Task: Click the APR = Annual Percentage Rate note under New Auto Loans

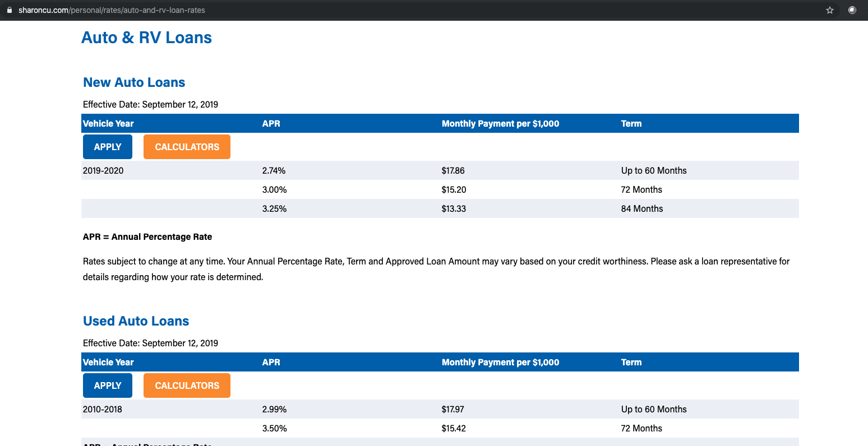Action: pos(147,236)
